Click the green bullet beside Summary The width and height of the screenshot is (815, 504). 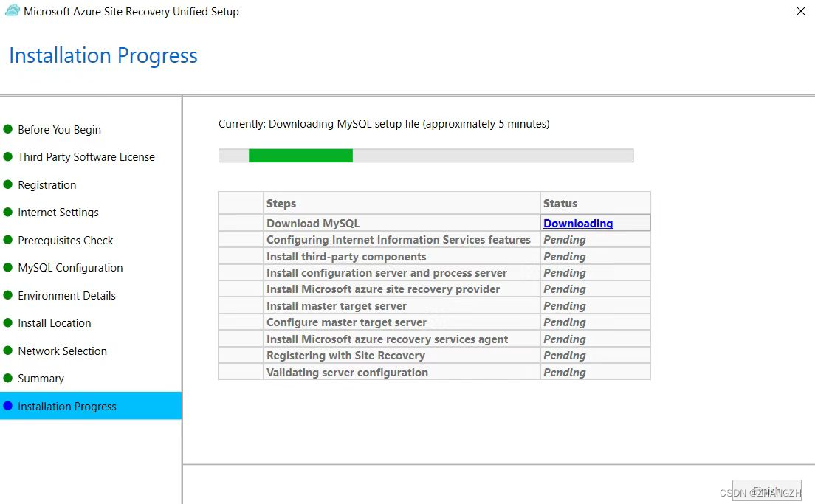click(x=8, y=378)
